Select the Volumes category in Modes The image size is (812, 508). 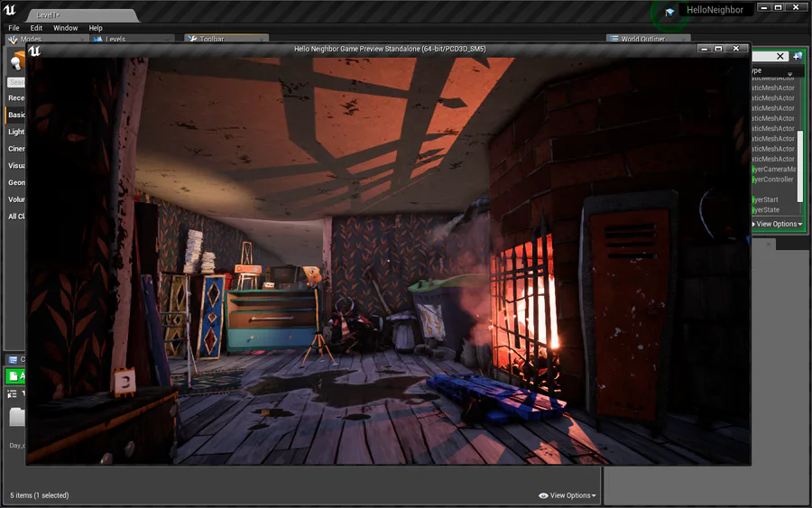[15, 199]
